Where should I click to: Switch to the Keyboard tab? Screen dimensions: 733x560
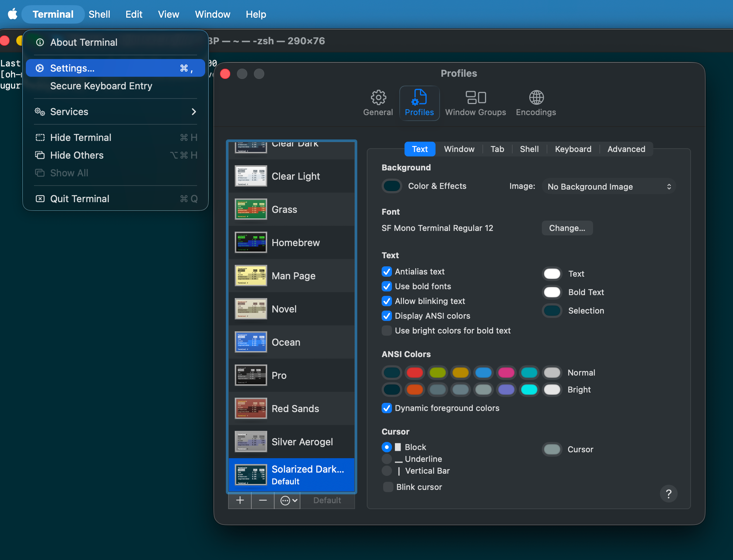573,149
